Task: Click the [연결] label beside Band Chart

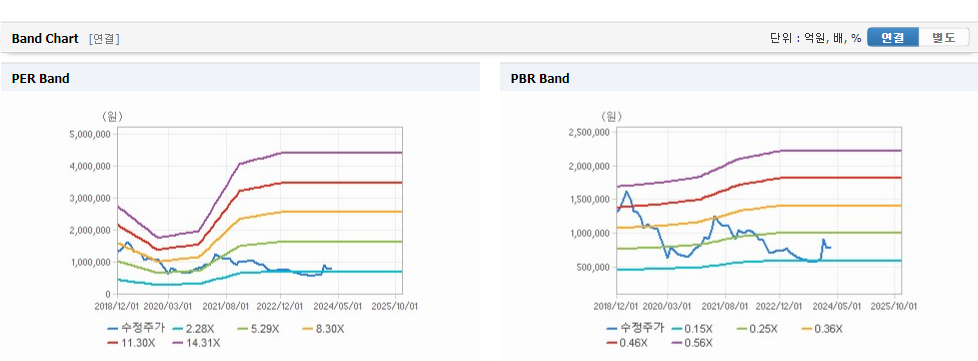Action: tap(104, 39)
